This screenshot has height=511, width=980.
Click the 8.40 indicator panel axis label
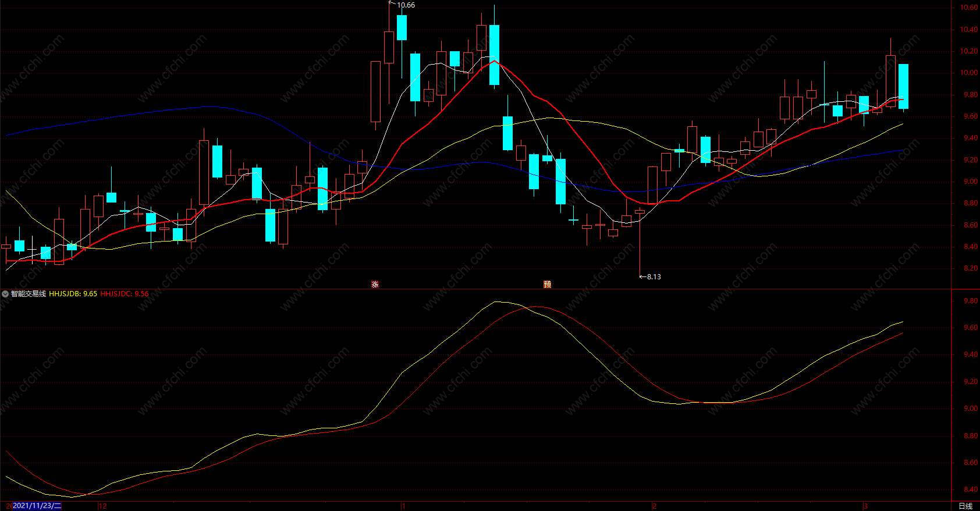pyautogui.click(x=971, y=490)
